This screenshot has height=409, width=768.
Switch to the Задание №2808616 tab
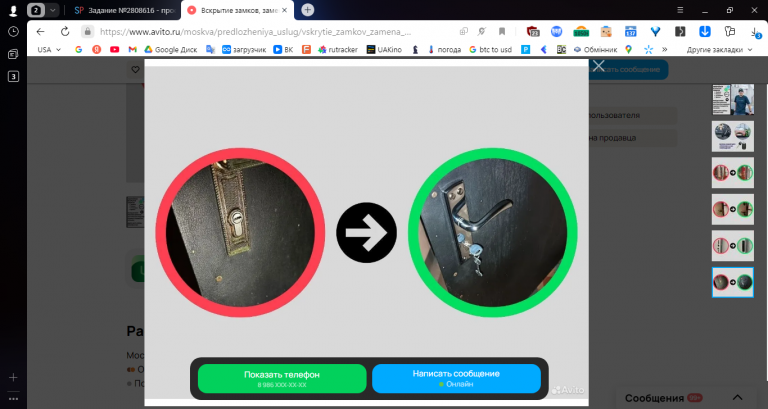click(x=124, y=10)
